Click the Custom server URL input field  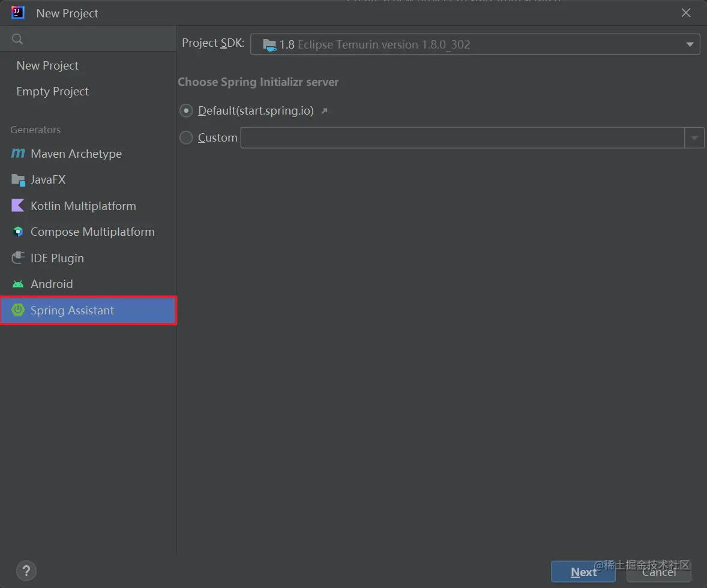tap(463, 137)
